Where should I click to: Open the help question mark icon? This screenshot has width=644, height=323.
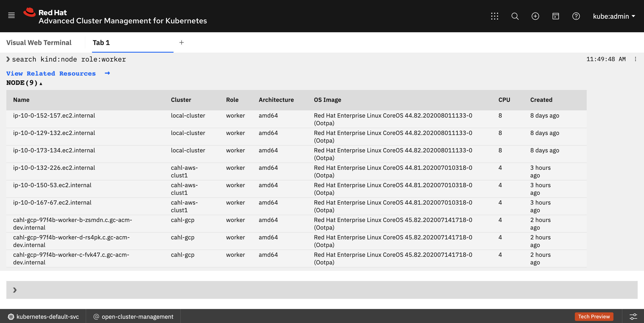(x=576, y=16)
